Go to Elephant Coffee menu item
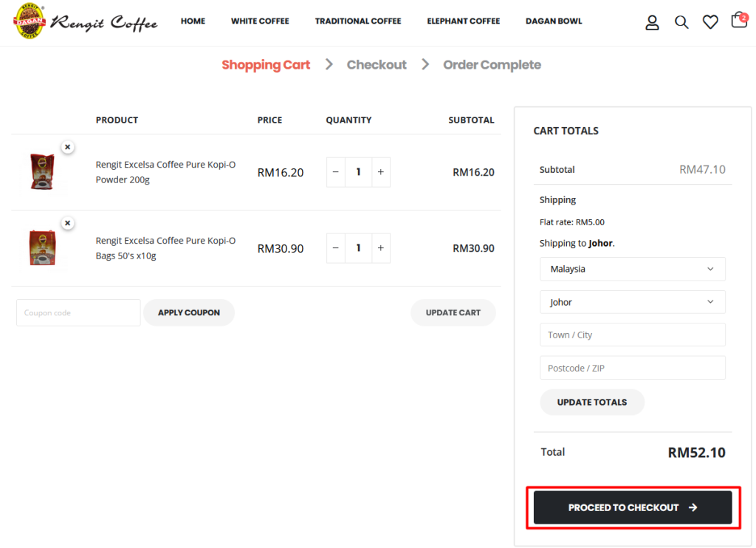This screenshot has width=756, height=548. click(x=463, y=21)
